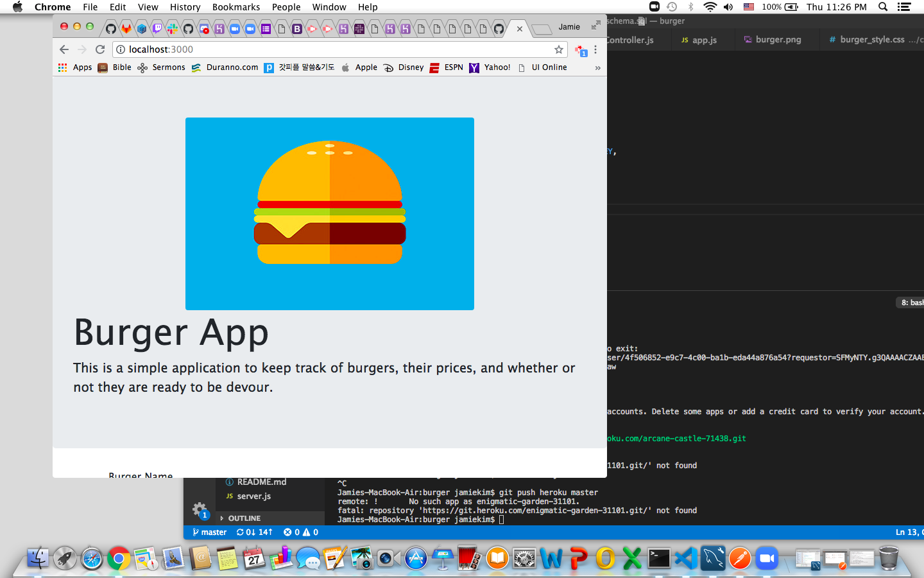924x578 pixels.
Task: Open the Bookmarks menu in the menu bar
Action: [235, 7]
